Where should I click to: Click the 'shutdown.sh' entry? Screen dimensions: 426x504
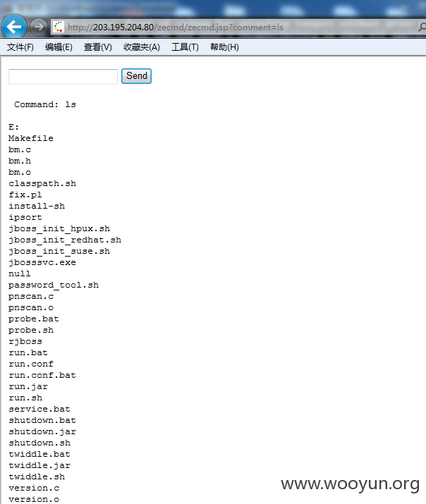(39, 443)
